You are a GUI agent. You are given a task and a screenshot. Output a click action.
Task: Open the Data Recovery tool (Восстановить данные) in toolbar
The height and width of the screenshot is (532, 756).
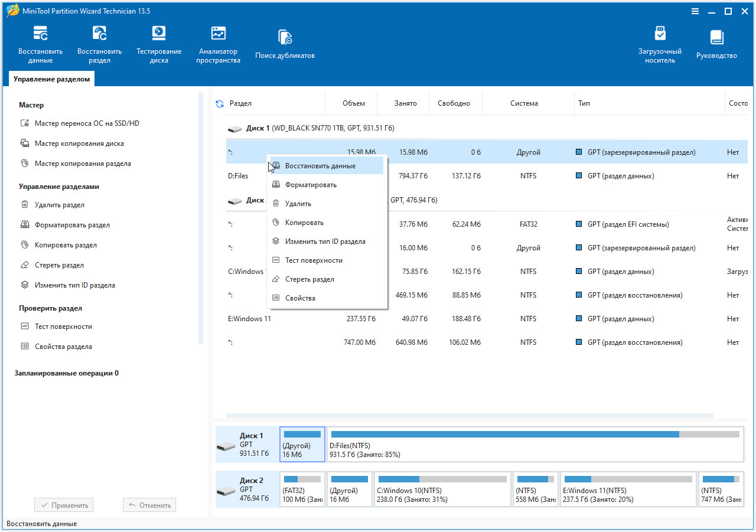[x=40, y=44]
